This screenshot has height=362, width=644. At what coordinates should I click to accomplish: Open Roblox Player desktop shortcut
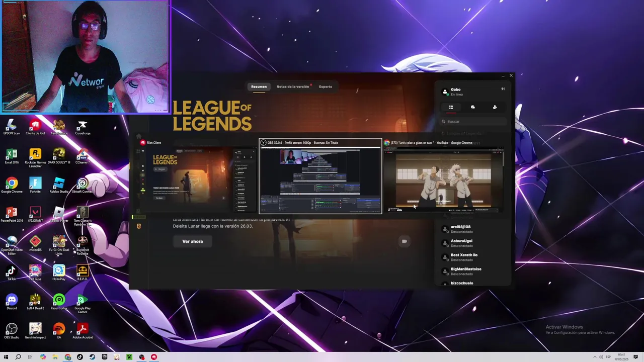pos(59,214)
